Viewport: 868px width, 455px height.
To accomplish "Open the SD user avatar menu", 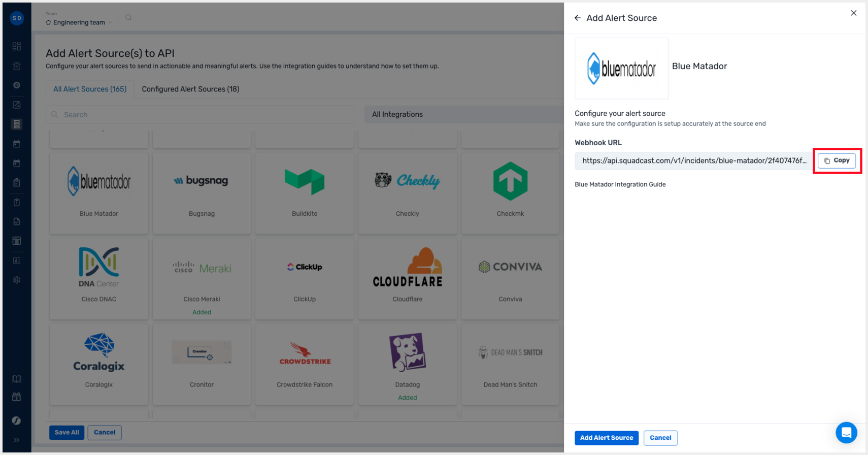I will (17, 18).
